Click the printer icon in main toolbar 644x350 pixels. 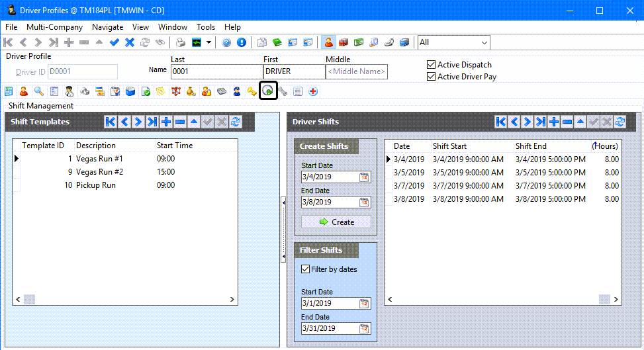pyautogui.click(x=180, y=42)
